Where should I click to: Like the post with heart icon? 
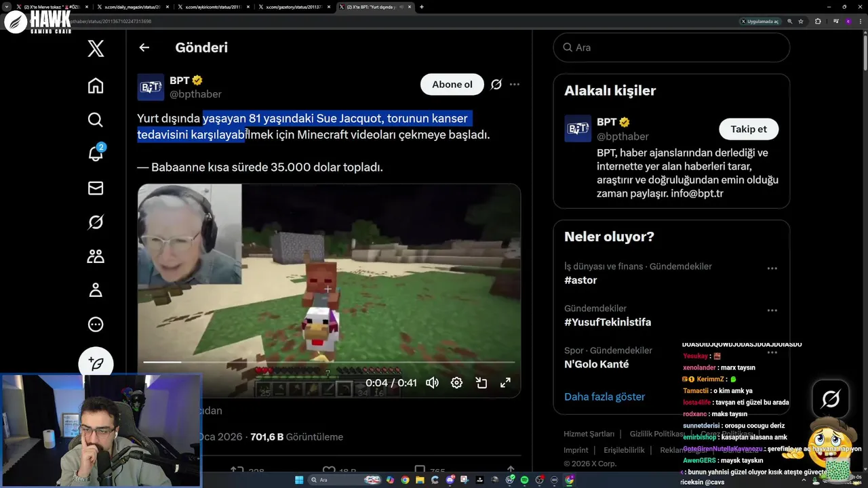329,470
